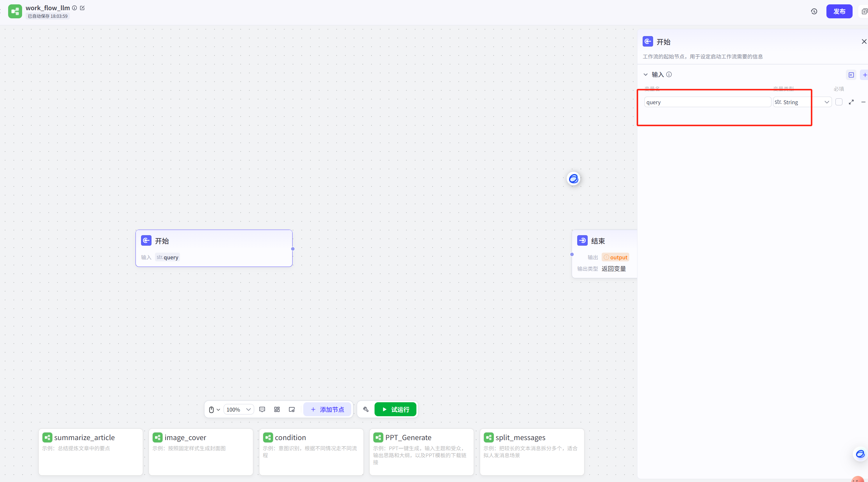Image resolution: width=868 pixels, height=482 pixels.
Task: Click the version history clock icon
Action: pos(814,11)
